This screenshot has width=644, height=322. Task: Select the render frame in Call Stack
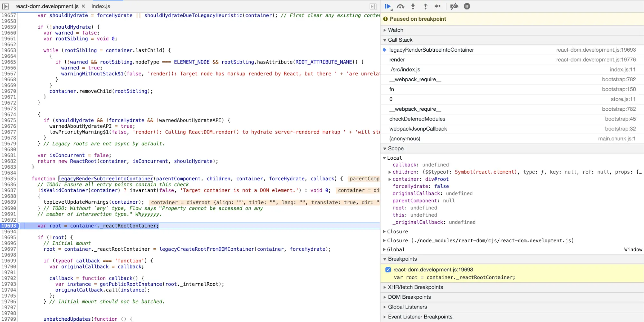397,60
